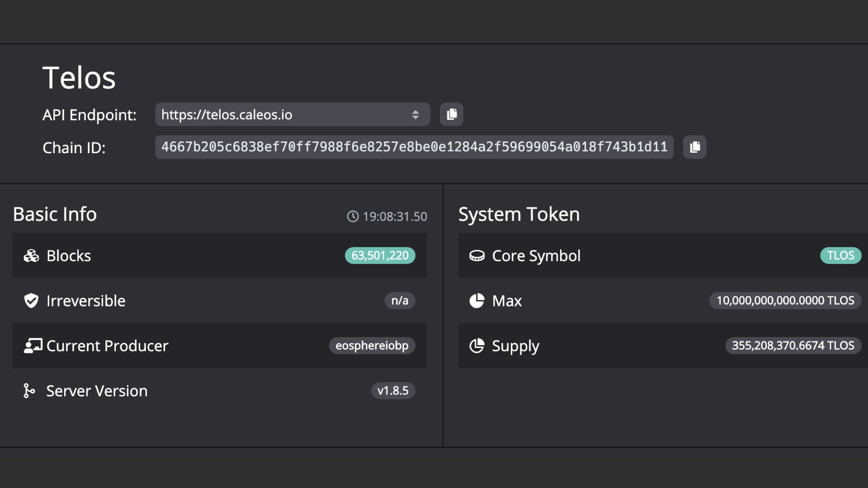Click the Irreversible row label
The image size is (868, 488).
(86, 301)
